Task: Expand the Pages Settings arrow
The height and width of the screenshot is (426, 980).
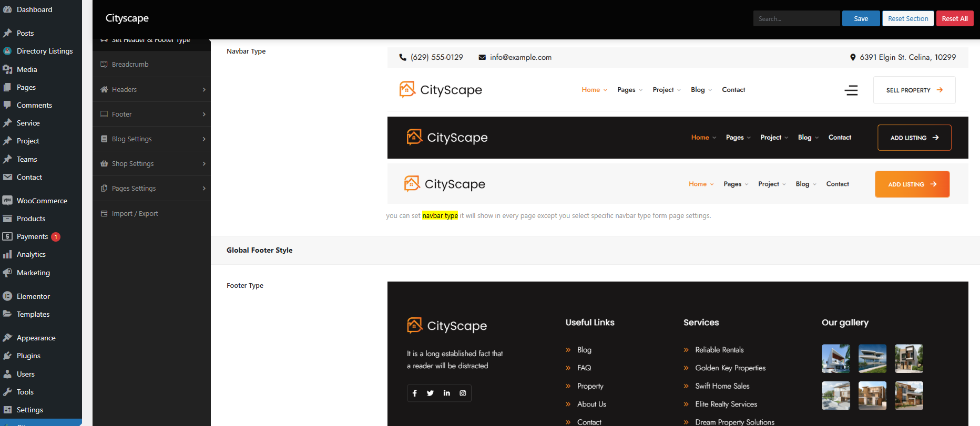Action: pyautogui.click(x=204, y=188)
